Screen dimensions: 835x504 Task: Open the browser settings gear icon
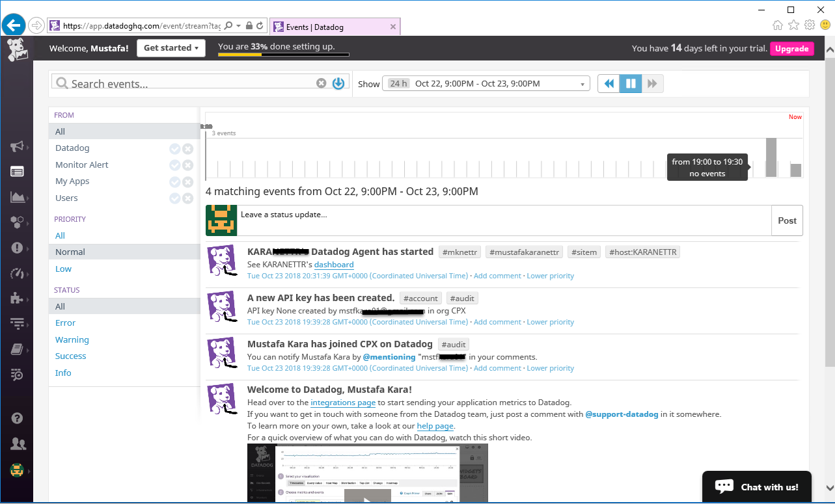810,25
